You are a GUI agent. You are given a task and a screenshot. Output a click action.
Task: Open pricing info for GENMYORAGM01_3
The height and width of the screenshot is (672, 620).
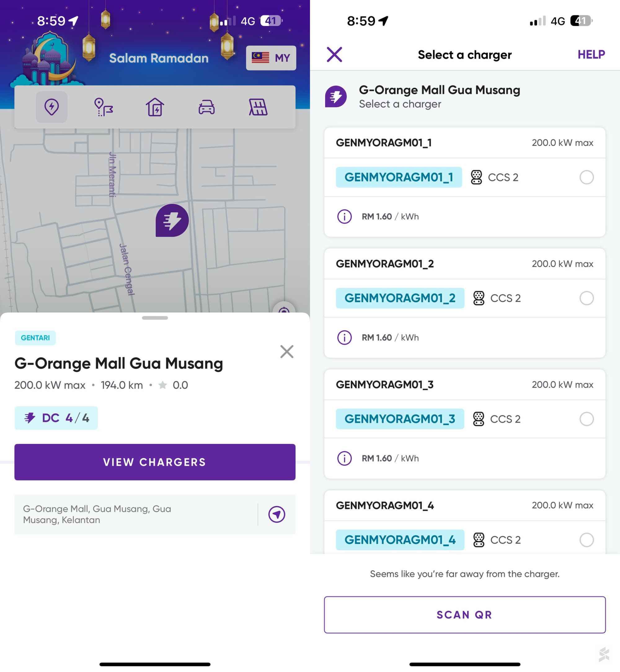[x=344, y=458]
